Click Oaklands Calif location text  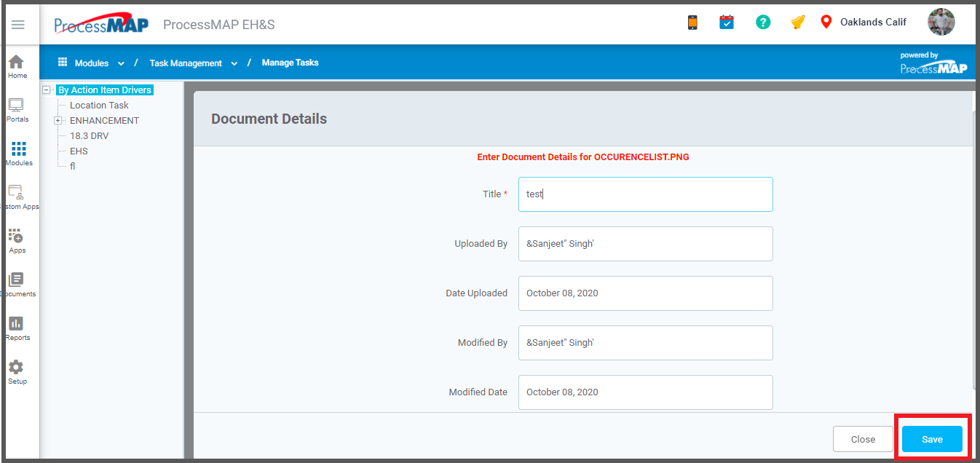point(873,22)
